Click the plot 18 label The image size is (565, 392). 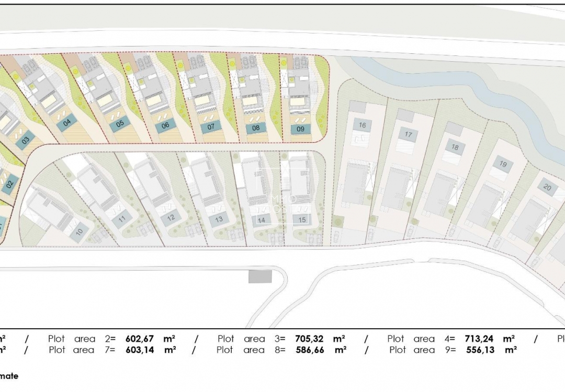tap(455, 147)
